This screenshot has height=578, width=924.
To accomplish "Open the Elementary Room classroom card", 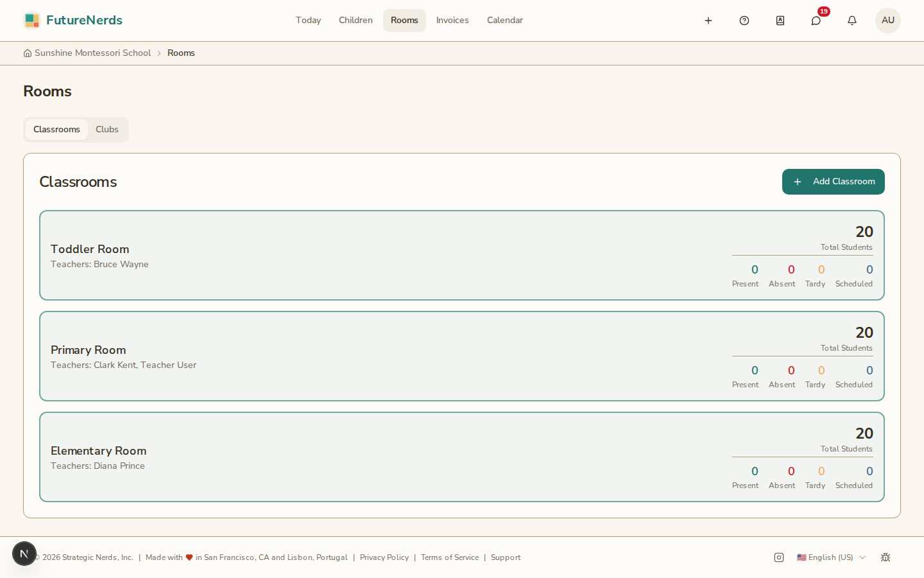I will pos(462,457).
